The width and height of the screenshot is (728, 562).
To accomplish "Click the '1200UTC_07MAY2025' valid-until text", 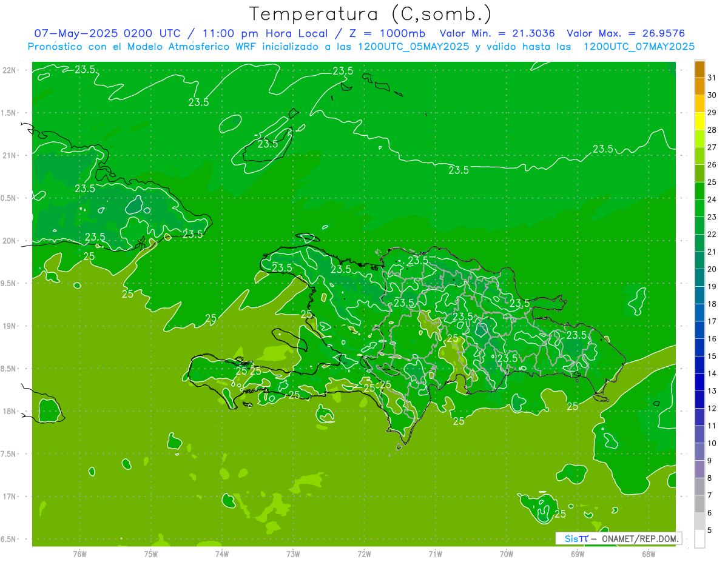I will [x=639, y=47].
